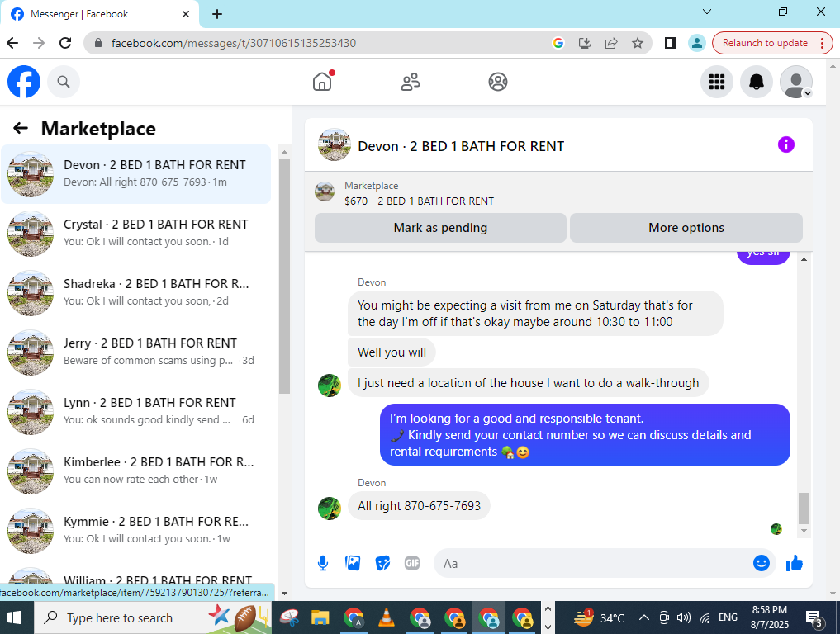Click the 'I just need a location' message
Image resolution: width=840 pixels, height=634 pixels.
(x=529, y=383)
